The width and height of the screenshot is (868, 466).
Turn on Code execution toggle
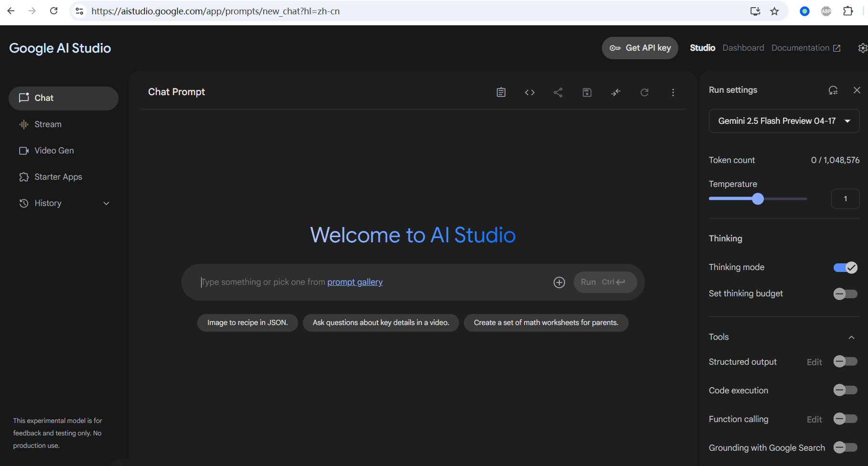click(x=845, y=390)
